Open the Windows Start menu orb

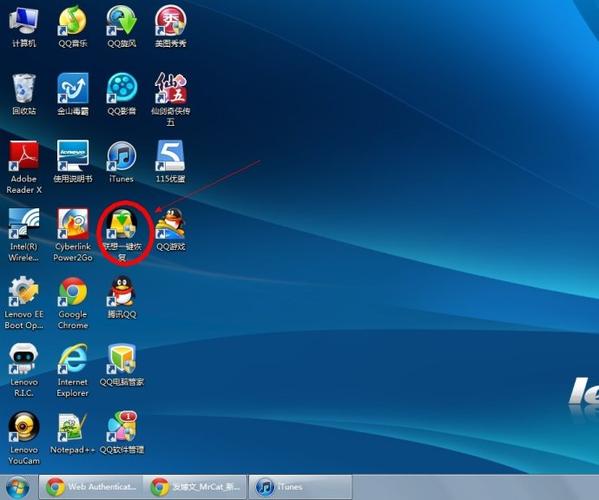pyautogui.click(x=18, y=487)
